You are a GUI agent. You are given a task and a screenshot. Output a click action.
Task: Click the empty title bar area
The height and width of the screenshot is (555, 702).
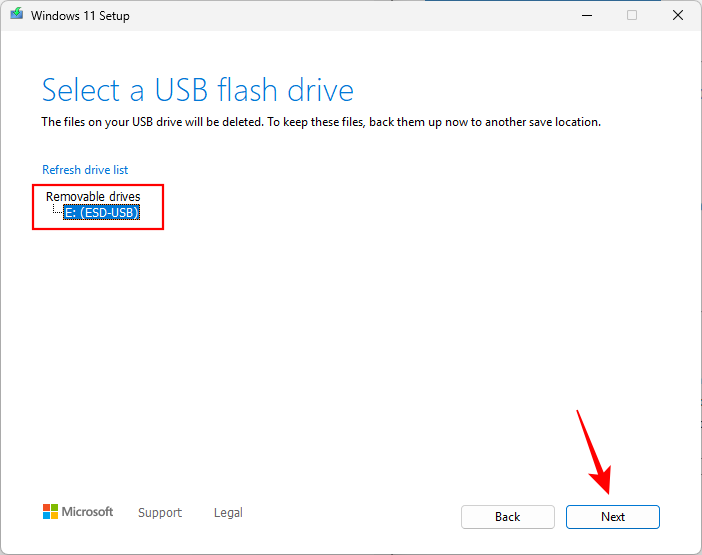tap(350, 16)
